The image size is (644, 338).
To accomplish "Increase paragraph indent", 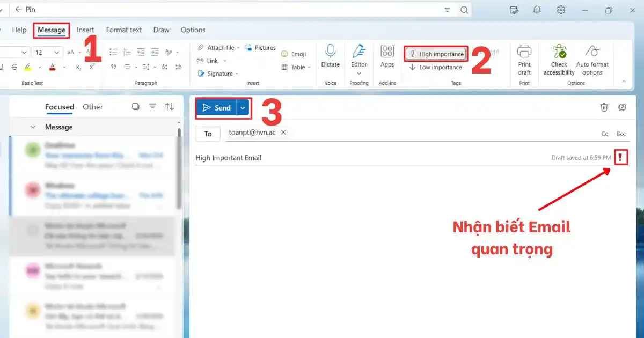I will pos(155,52).
